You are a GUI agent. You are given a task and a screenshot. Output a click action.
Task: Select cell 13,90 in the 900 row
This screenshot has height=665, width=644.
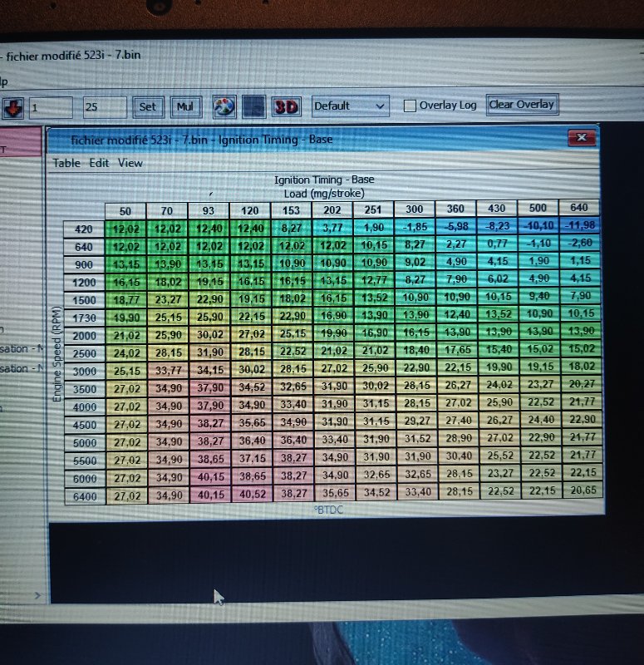coord(168,264)
